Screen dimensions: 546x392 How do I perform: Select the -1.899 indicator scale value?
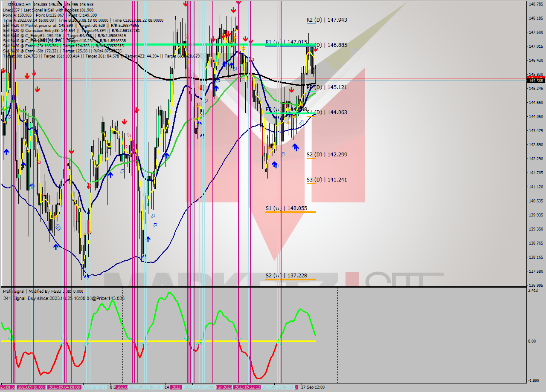(534, 380)
